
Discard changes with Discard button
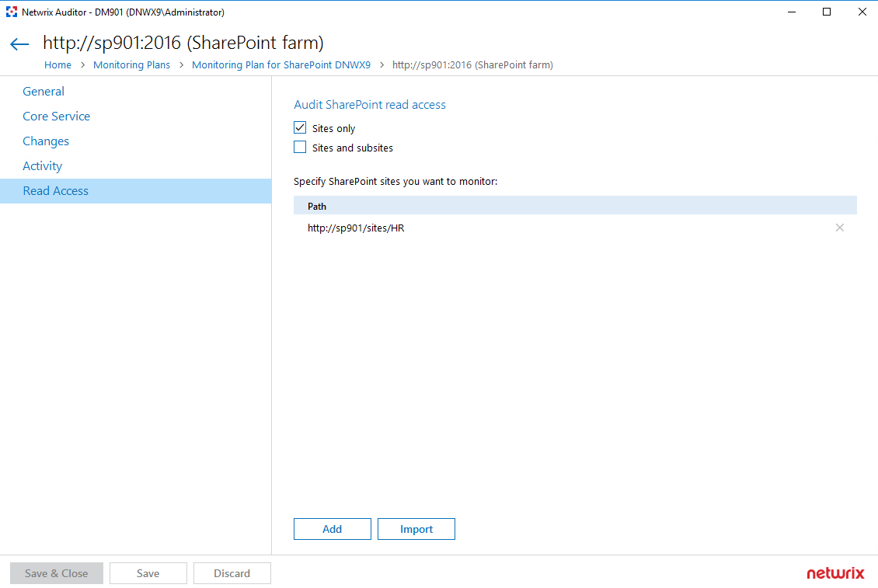point(232,573)
